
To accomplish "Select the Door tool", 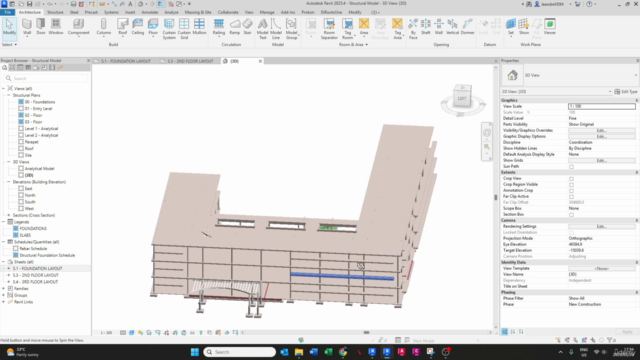I will tap(41, 27).
